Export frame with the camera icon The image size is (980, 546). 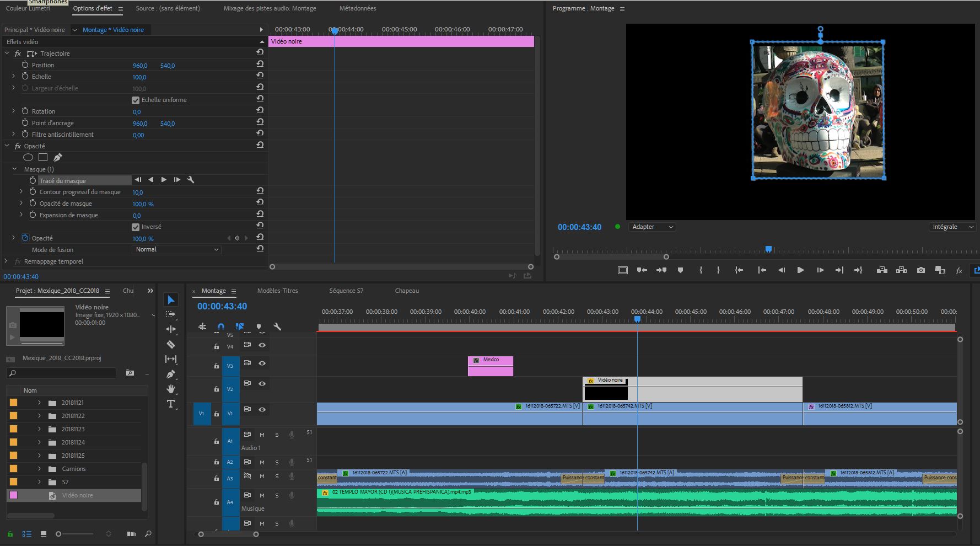coord(920,270)
